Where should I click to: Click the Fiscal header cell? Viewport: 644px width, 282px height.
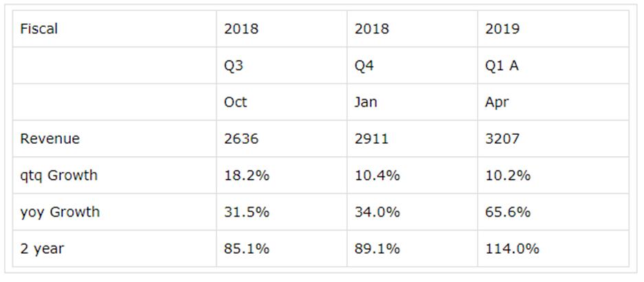[39, 29]
